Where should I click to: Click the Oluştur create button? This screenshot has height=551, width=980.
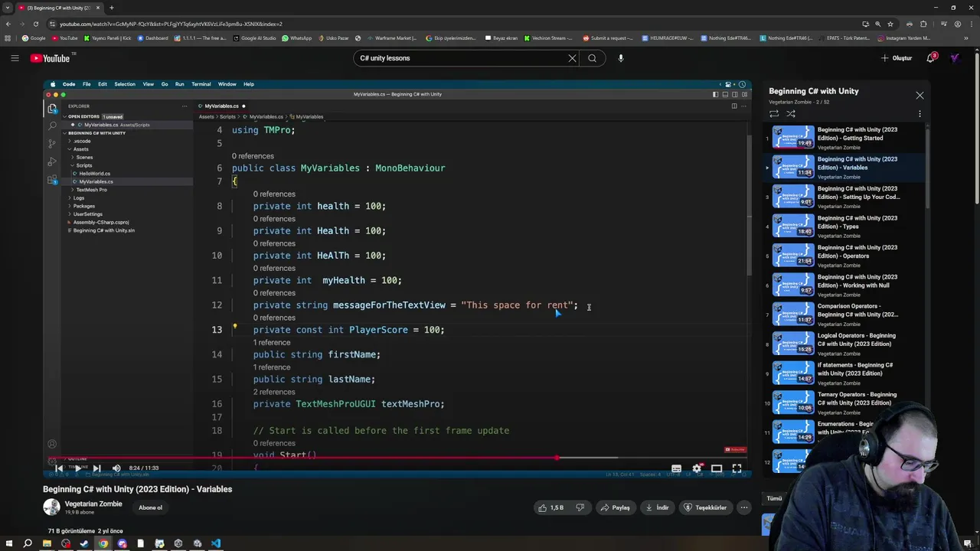click(897, 58)
